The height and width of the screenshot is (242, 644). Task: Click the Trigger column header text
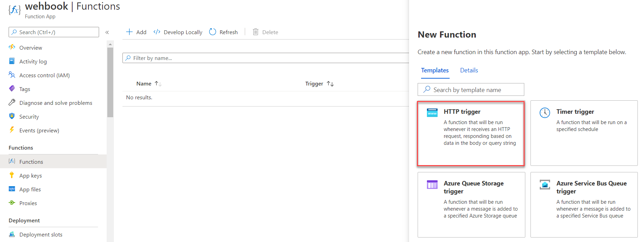pos(314,83)
